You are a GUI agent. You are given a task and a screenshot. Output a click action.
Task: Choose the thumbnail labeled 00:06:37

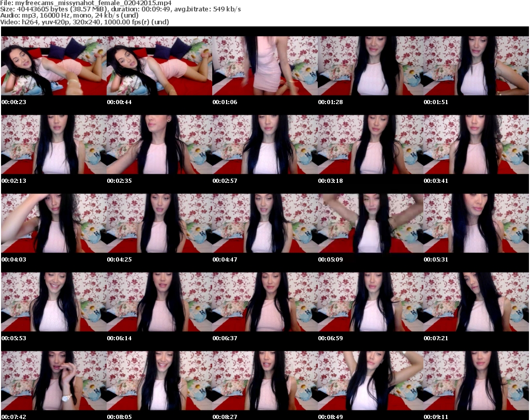click(265, 302)
